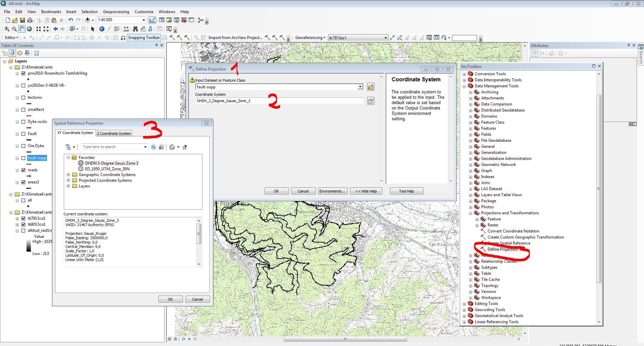Click the Snapping Toolbar button
This screenshot has width=644, height=346.
144,38
